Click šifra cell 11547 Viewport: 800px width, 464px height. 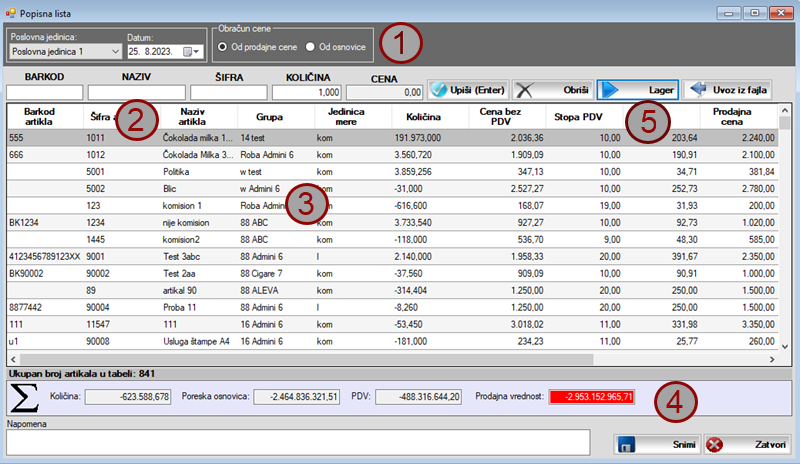[122, 324]
